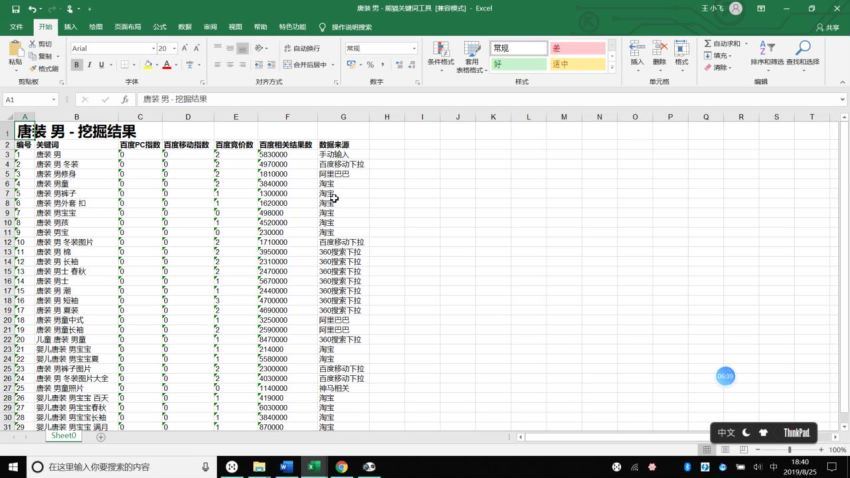Apply the Good (好) cell style
Image resolution: width=850 pixels, height=478 pixels.
point(518,64)
